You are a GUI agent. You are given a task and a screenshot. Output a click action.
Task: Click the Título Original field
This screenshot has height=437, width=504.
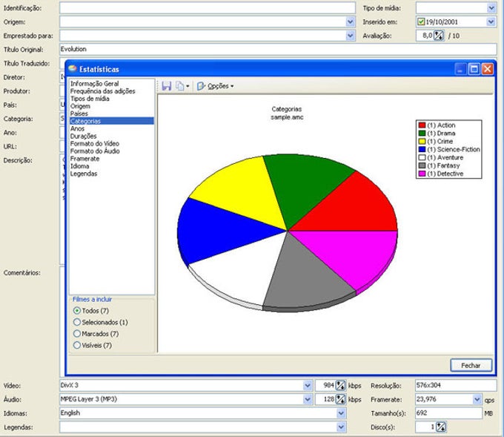point(278,49)
